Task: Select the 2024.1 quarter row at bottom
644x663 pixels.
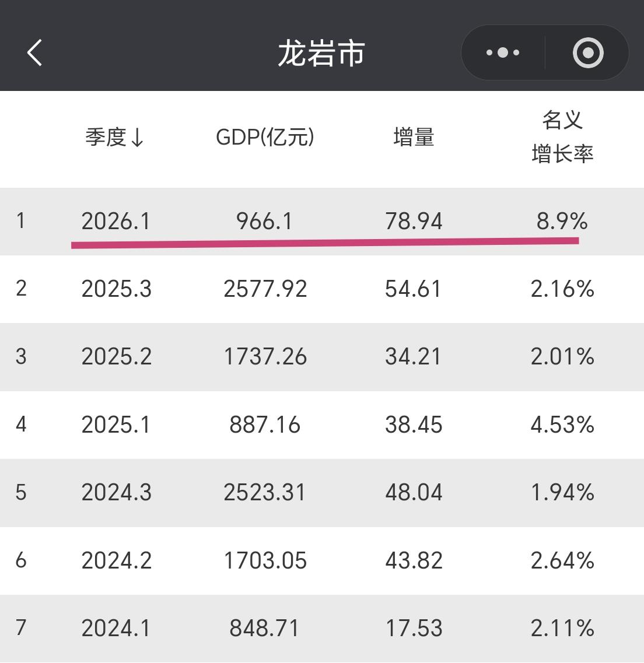Action: 116,629
